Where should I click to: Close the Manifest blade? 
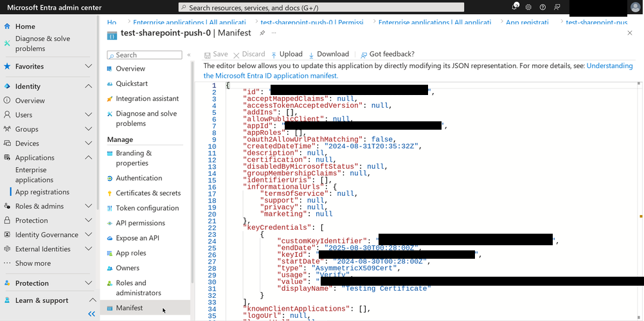click(630, 33)
